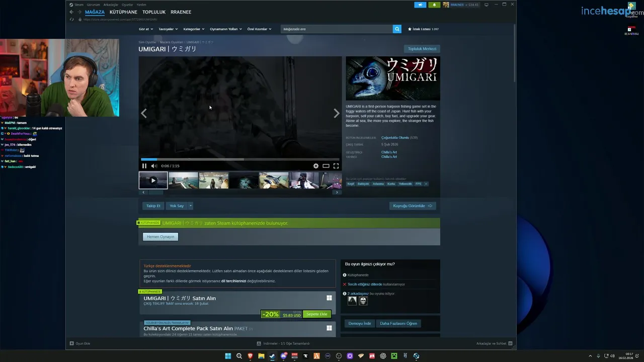This screenshot has height=362, width=644.
Task: Open the MAĞAZA tab
Action: (95, 12)
